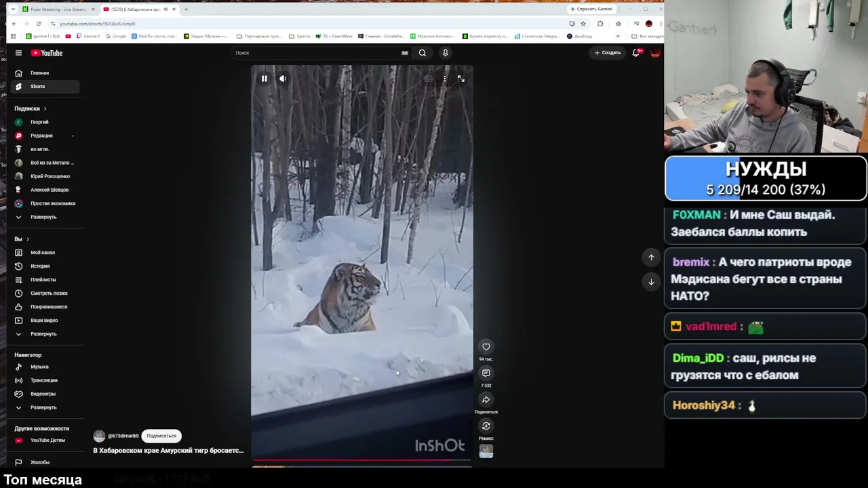Open the во мгле. subscription channel
This screenshot has width=868, height=488.
(x=45, y=149)
